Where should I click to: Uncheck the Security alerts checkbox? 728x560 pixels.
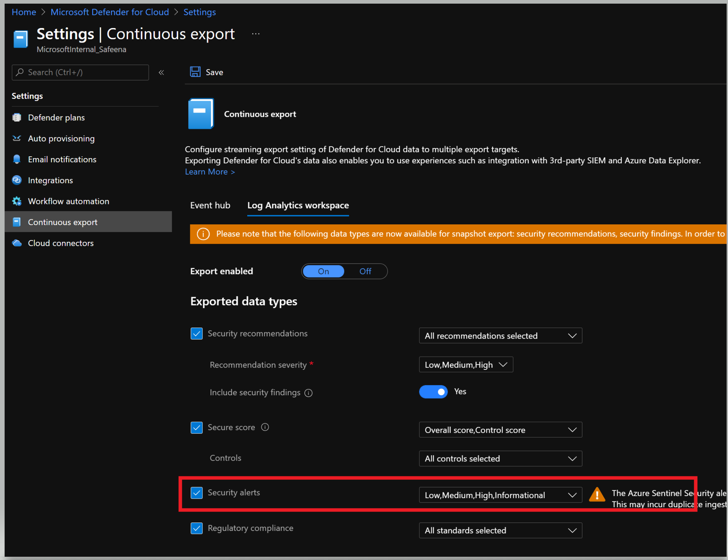(x=197, y=493)
